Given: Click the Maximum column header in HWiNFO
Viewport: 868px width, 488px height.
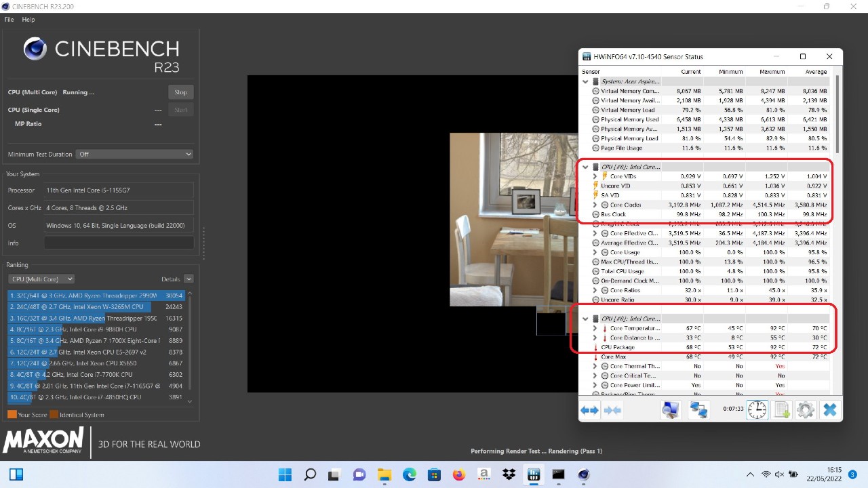Looking at the screenshot, I should tap(772, 71).
